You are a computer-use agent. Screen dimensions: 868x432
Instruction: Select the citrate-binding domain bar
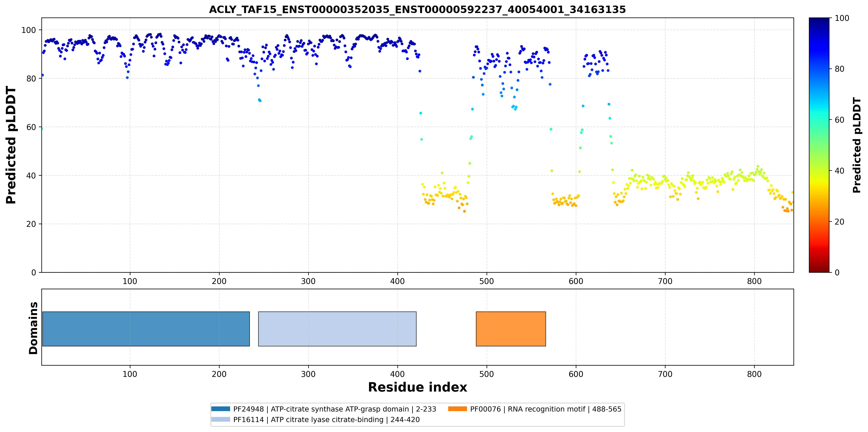(x=337, y=329)
